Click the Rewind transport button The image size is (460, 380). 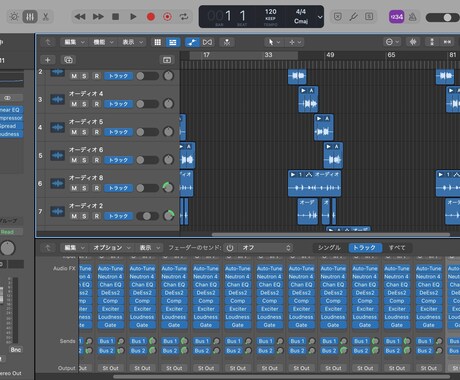click(x=80, y=17)
